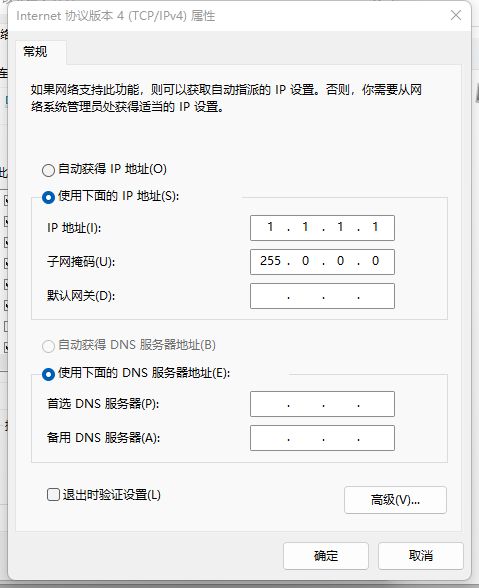The height and width of the screenshot is (588, 479).
Task: Click second octet of default gateway
Action: [x=305, y=296]
